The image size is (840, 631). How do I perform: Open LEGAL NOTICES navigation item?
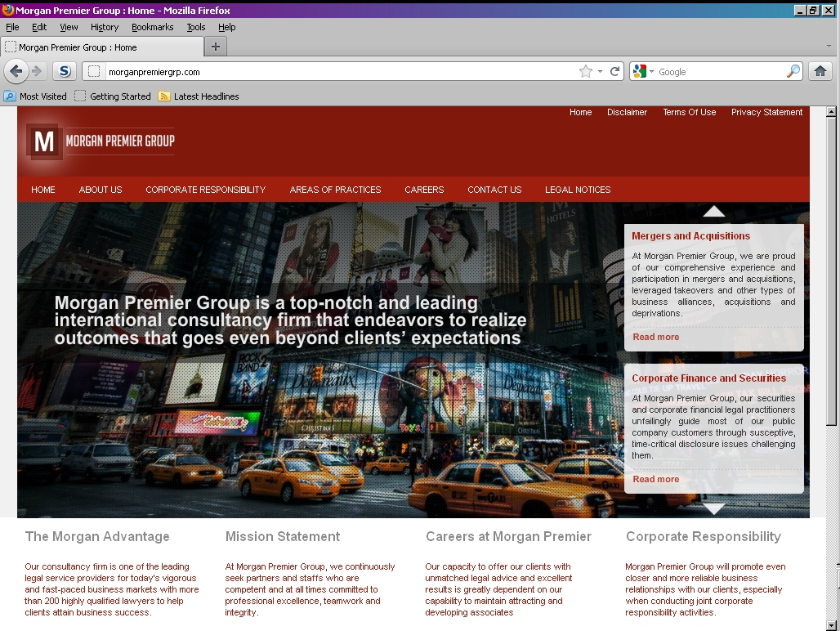578,190
